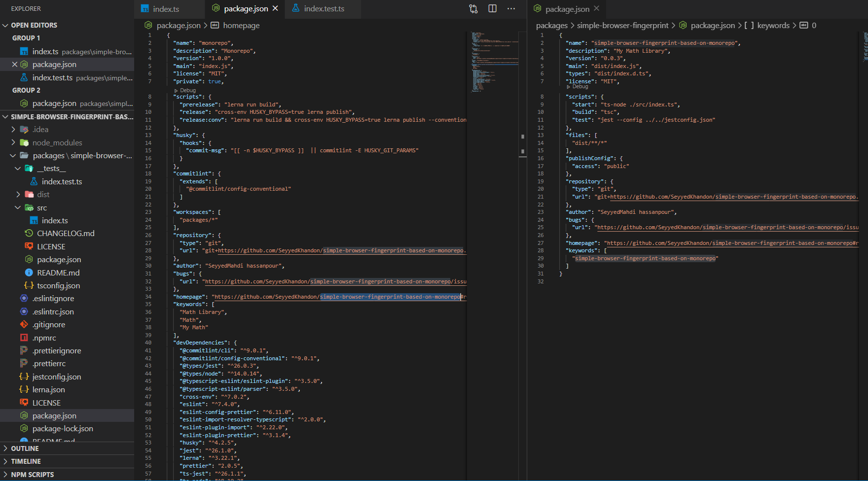Open index.test.ts in Open Editors list
The height and width of the screenshot is (481, 868).
(67, 77)
